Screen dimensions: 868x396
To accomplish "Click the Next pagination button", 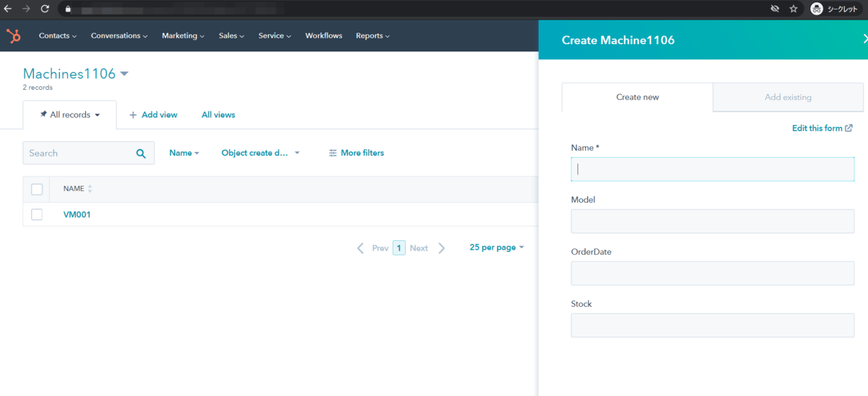I will click(x=419, y=248).
